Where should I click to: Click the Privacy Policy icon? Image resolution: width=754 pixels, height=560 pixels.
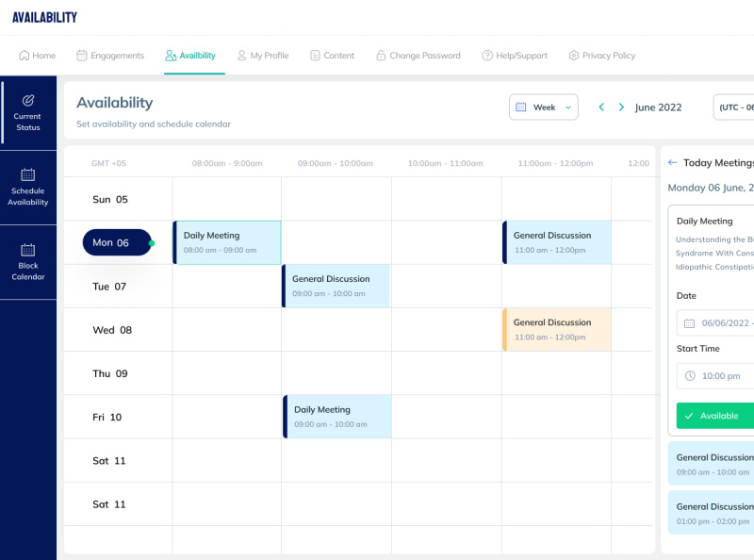pos(571,56)
